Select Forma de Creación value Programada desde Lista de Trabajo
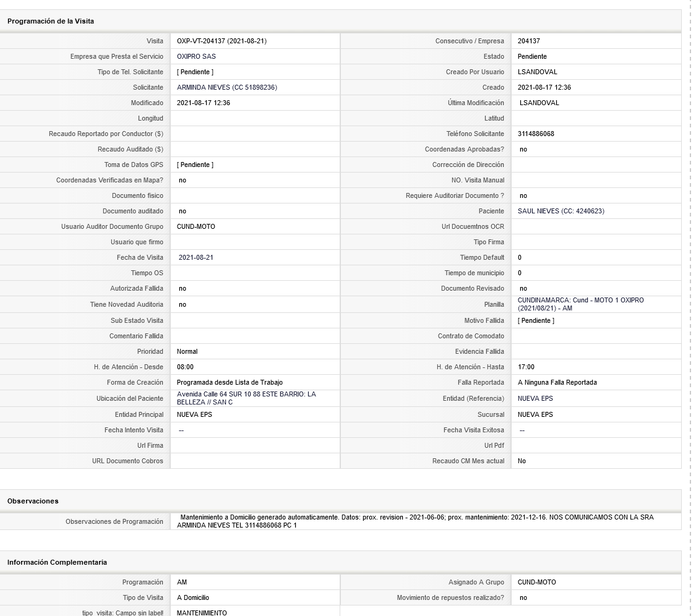Viewport: 696px width, 616px height. [230, 383]
